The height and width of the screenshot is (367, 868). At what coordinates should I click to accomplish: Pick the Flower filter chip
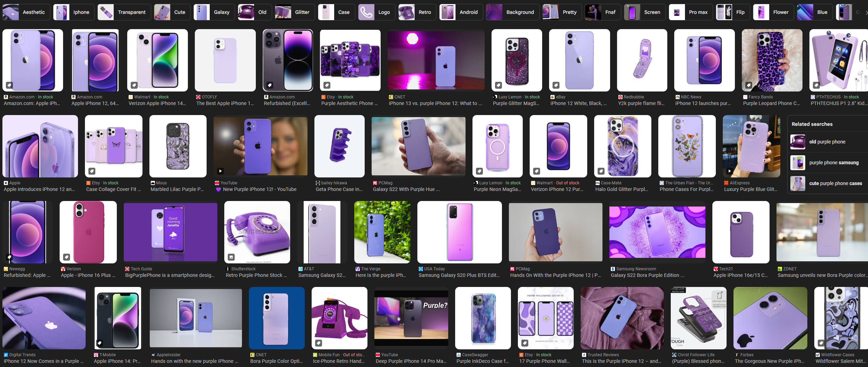pos(773,12)
